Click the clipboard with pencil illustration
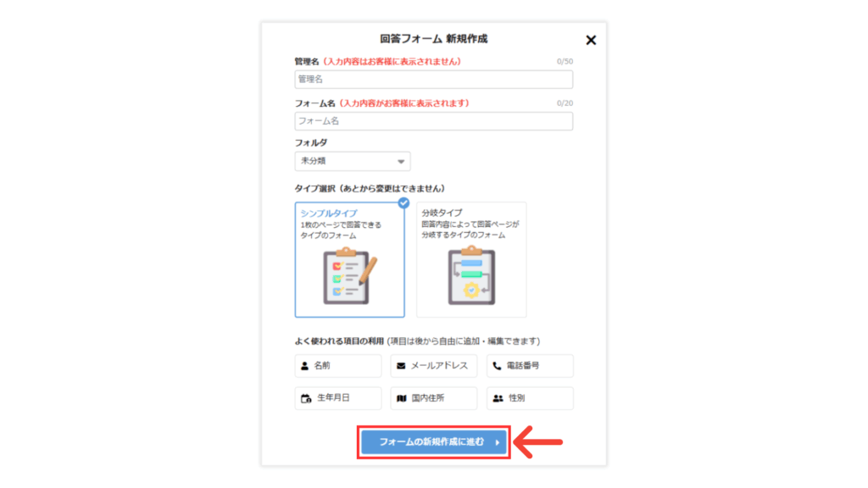This screenshot has height=488, width=868. pyautogui.click(x=350, y=275)
